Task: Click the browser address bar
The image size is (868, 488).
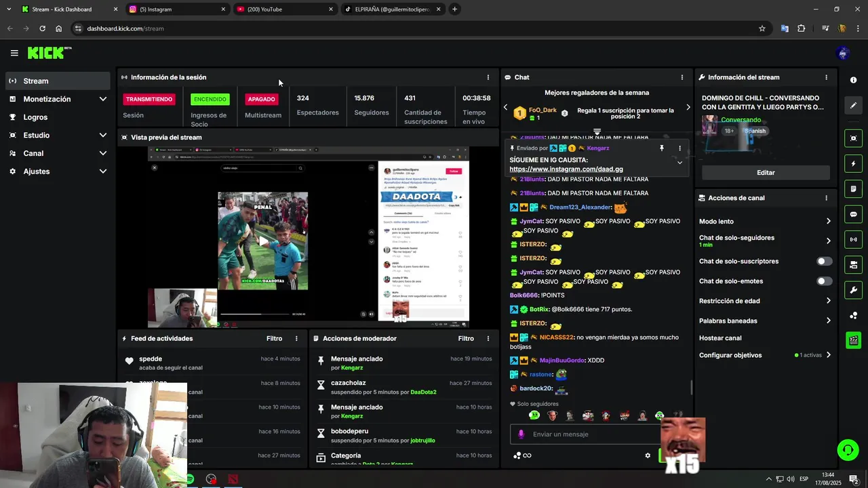Action: [420, 28]
